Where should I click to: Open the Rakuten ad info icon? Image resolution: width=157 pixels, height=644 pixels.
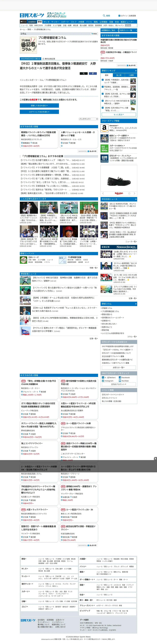[129, 193]
